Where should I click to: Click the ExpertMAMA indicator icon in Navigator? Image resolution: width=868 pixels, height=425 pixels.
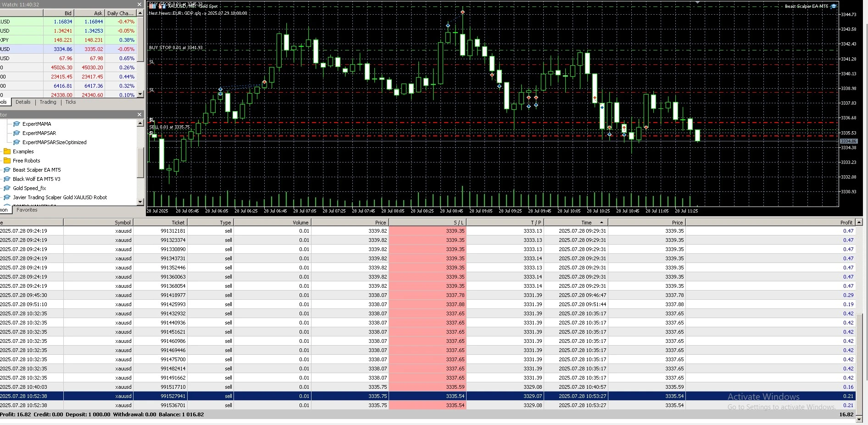point(16,123)
